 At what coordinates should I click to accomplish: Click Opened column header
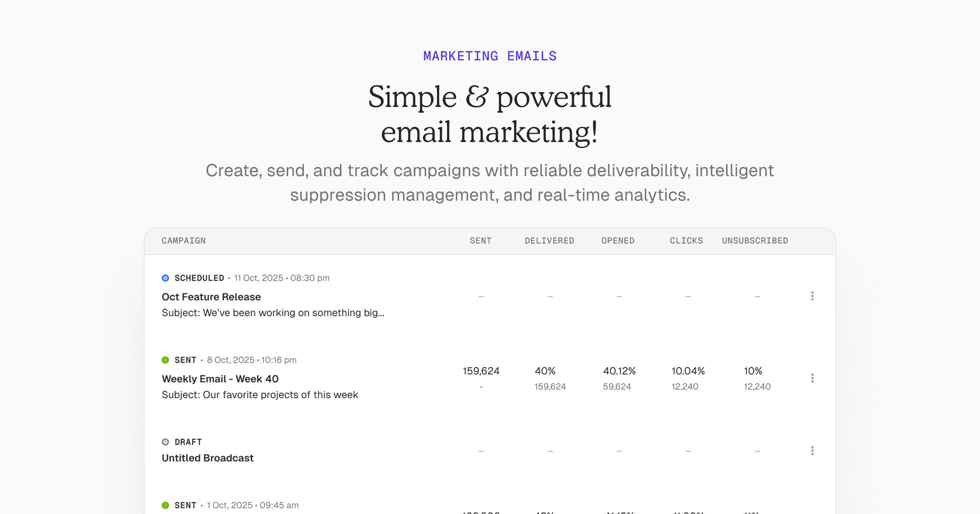pos(618,241)
